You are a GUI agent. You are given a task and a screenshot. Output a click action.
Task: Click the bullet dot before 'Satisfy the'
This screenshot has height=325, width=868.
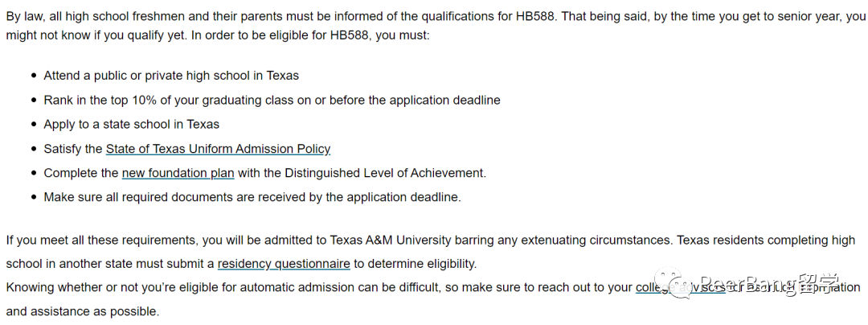[35, 149]
